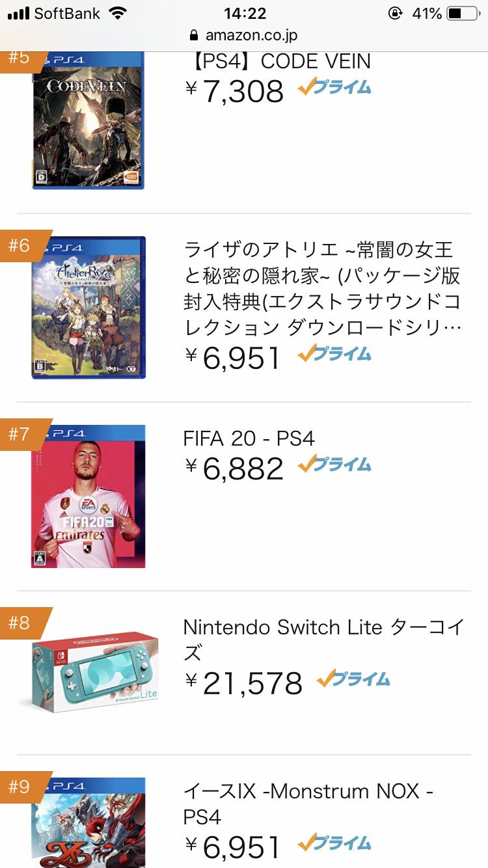Tap the #9 rank badge
This screenshot has width=488, height=868.
[x=20, y=787]
